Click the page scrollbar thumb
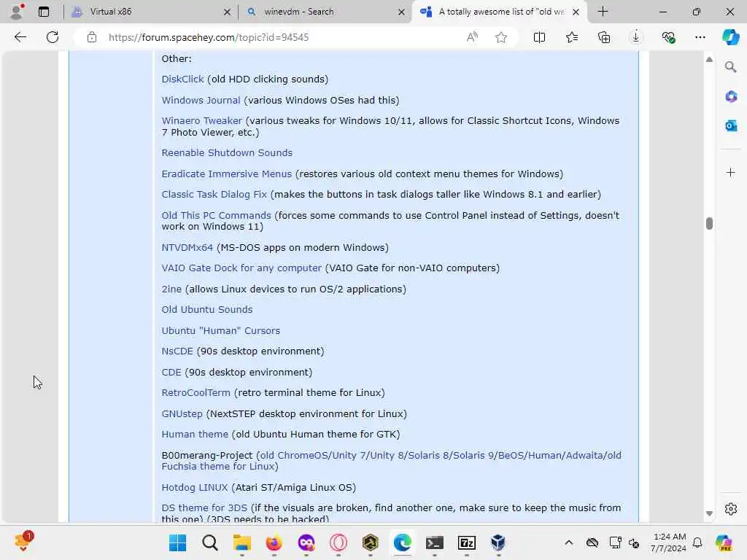The image size is (747, 560). coord(709,223)
